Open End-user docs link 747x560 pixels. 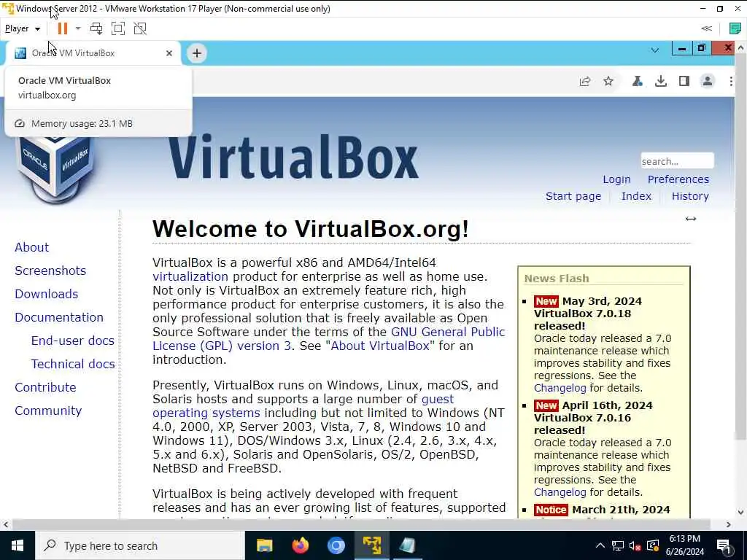(x=72, y=341)
